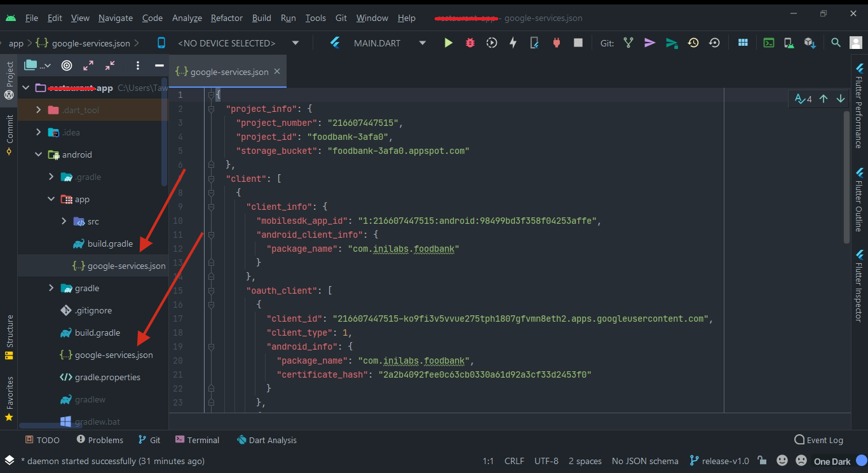Open Flutter Outline side panel
Image resolution: width=868 pixels, height=473 pixels.
[859, 200]
